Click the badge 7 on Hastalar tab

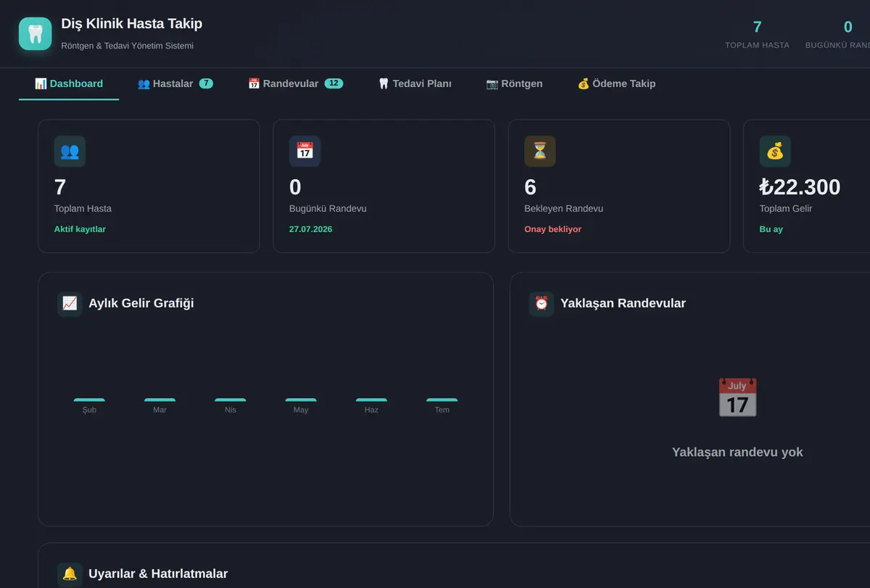(206, 83)
